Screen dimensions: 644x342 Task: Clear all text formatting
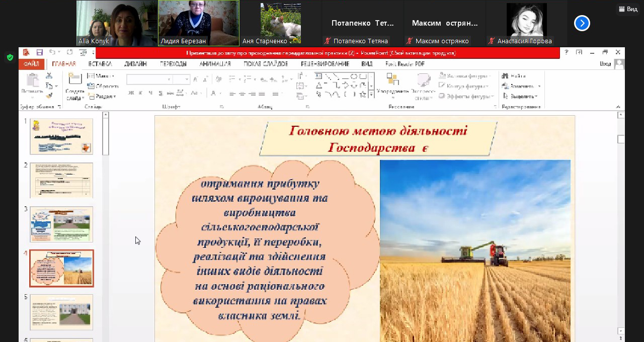(x=219, y=79)
